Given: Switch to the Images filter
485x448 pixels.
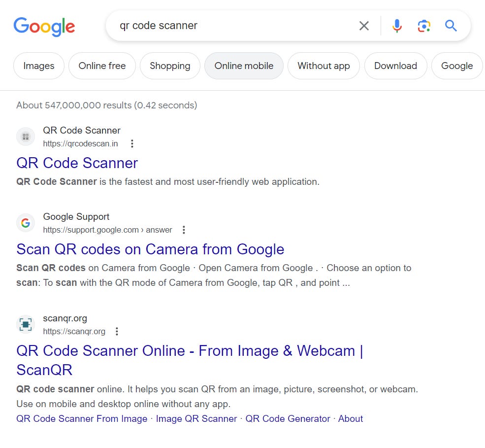Looking at the screenshot, I should [38, 66].
